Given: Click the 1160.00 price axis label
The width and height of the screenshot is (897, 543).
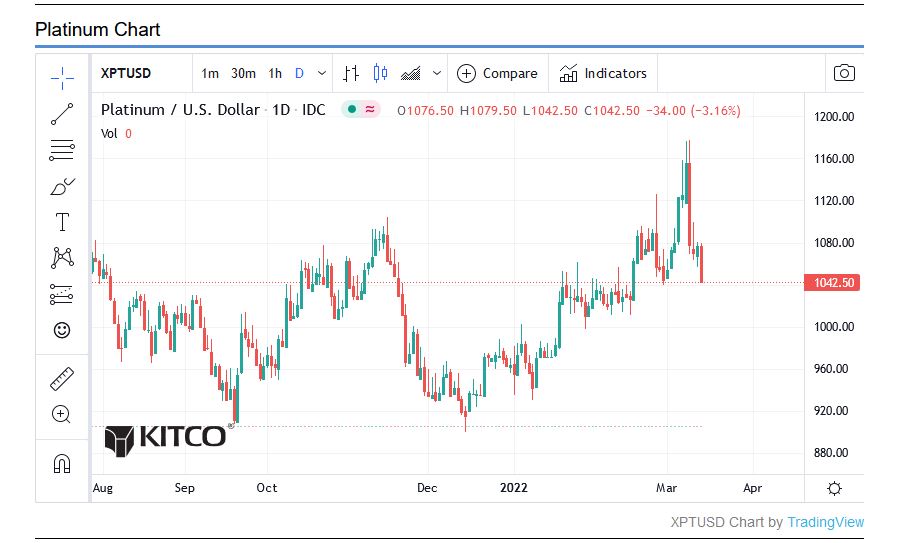Looking at the screenshot, I should [x=834, y=158].
